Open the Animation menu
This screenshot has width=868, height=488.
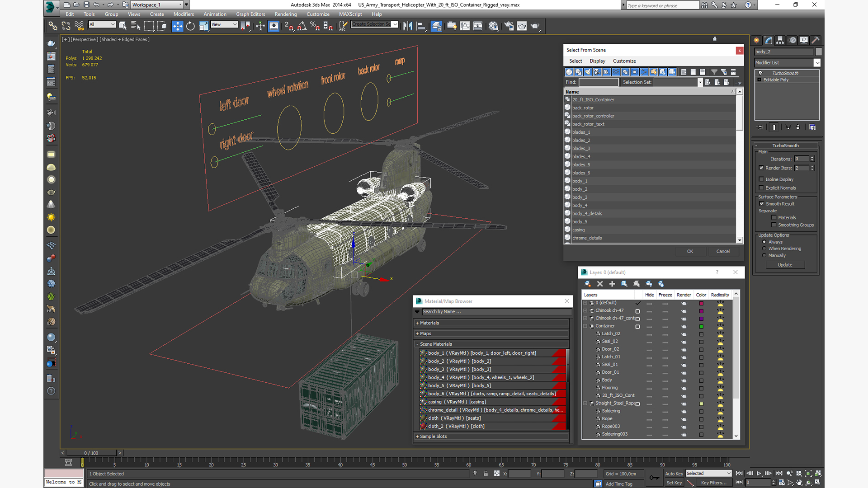click(215, 14)
